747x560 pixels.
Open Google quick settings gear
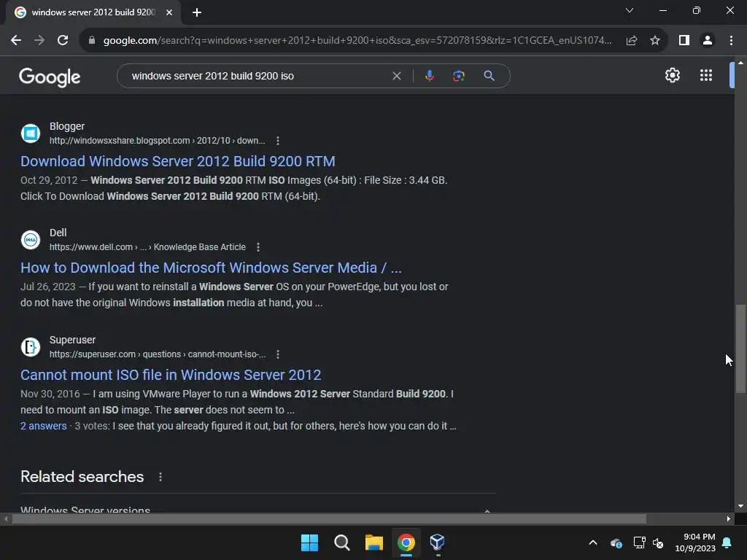click(x=672, y=75)
